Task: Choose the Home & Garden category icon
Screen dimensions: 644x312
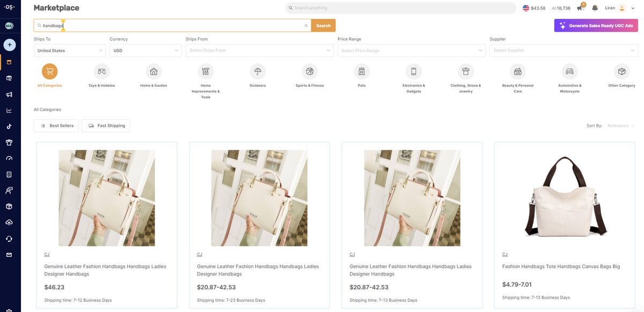Action: tap(153, 71)
